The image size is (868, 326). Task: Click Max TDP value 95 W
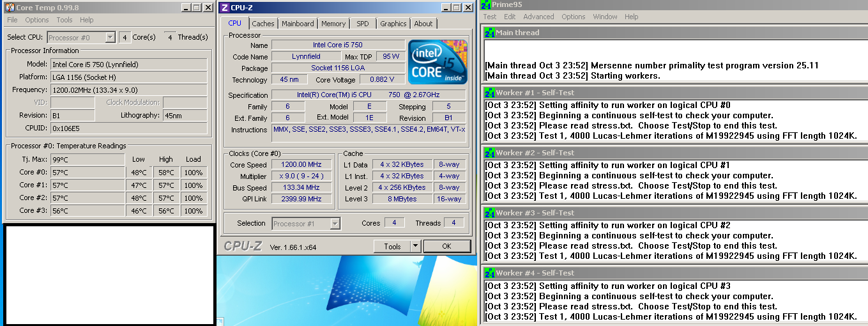pyautogui.click(x=391, y=56)
